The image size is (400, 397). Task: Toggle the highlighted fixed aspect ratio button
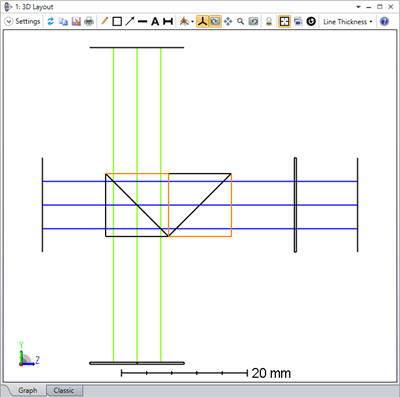tap(284, 22)
